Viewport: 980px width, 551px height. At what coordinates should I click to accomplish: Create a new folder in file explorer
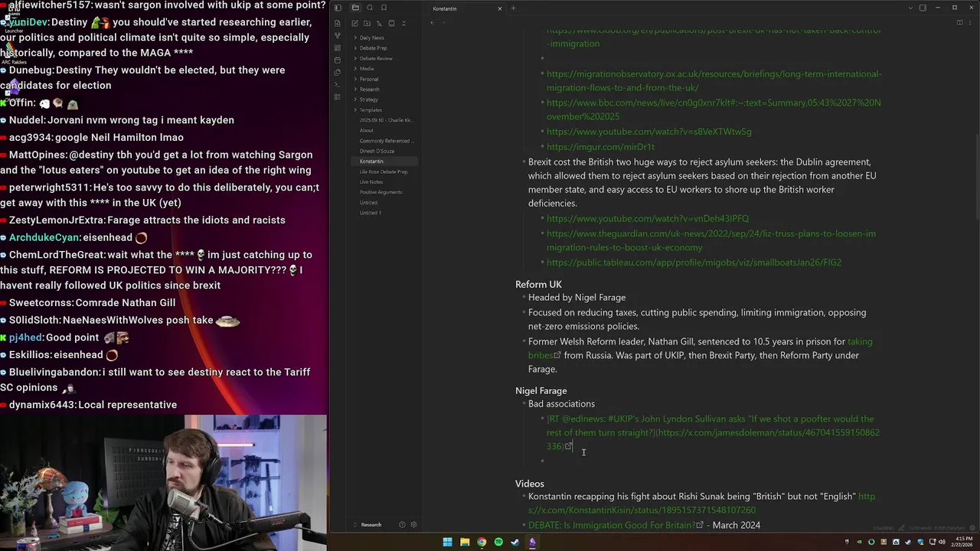click(367, 23)
